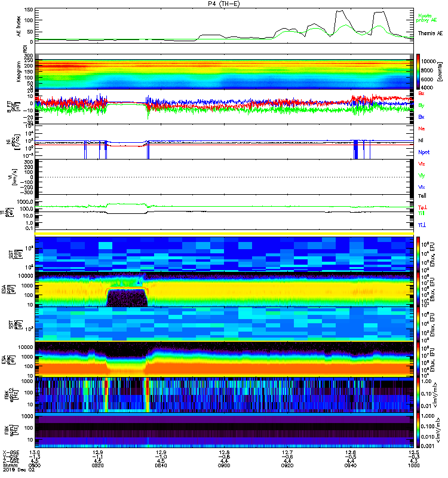The image size is (448, 478).
Task: Click the FBK scm color bar at the bottom
Action: [x=418, y=430]
